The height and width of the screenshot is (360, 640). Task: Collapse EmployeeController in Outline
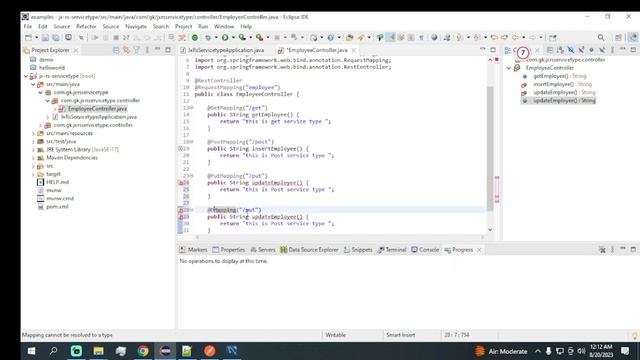tap(509, 68)
